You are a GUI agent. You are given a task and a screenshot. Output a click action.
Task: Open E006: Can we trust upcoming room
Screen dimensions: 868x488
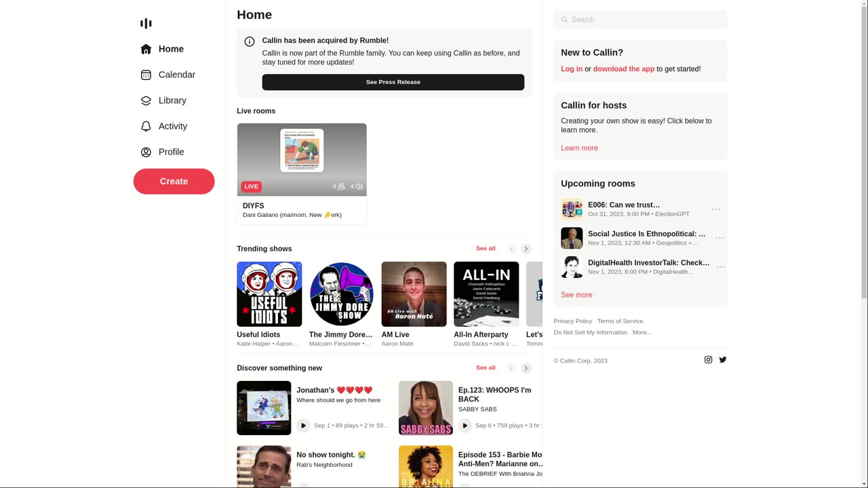coord(624,205)
